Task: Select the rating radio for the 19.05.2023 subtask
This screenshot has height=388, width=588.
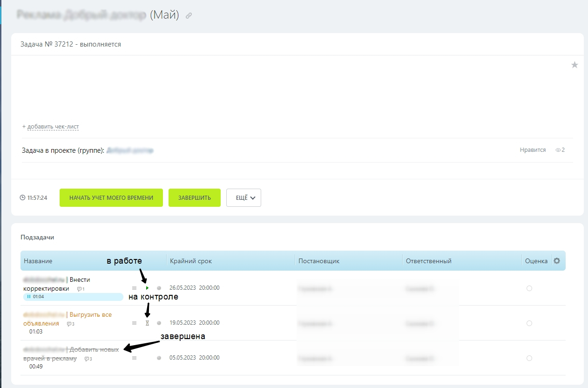Action: point(529,323)
